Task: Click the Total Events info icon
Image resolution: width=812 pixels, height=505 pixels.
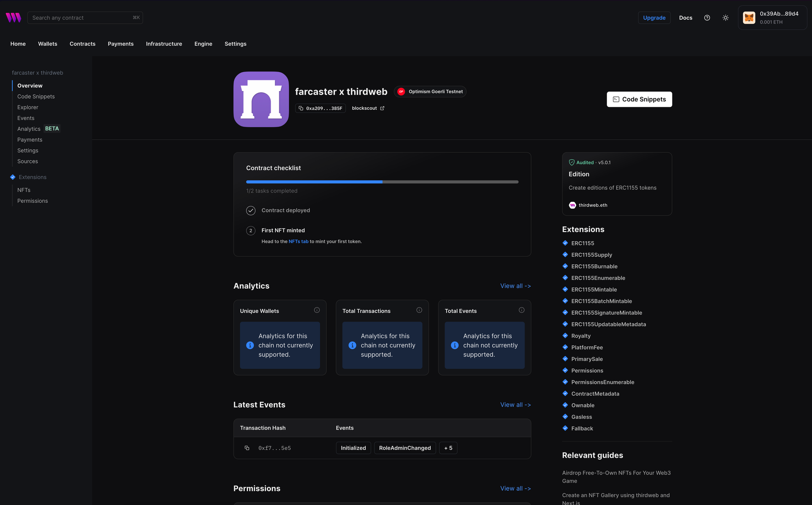Action: point(521,310)
